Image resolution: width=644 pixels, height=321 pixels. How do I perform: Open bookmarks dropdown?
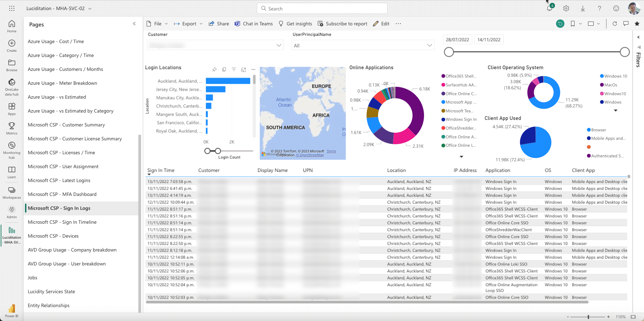click(576, 24)
